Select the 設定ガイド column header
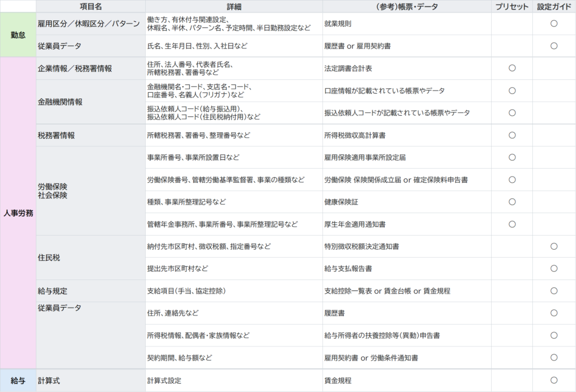Screen dimensions: 576x392 [553, 6]
